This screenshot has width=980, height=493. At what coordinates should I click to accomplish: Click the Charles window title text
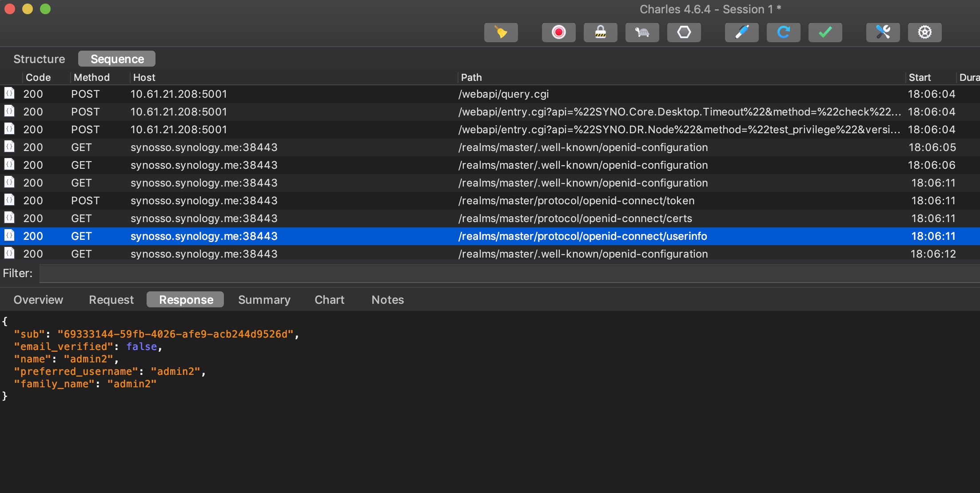710,9
